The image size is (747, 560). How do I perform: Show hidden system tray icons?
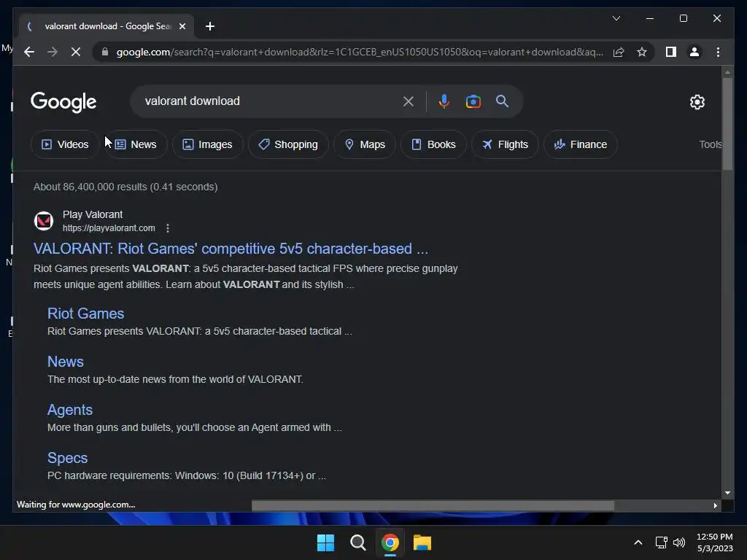click(638, 542)
